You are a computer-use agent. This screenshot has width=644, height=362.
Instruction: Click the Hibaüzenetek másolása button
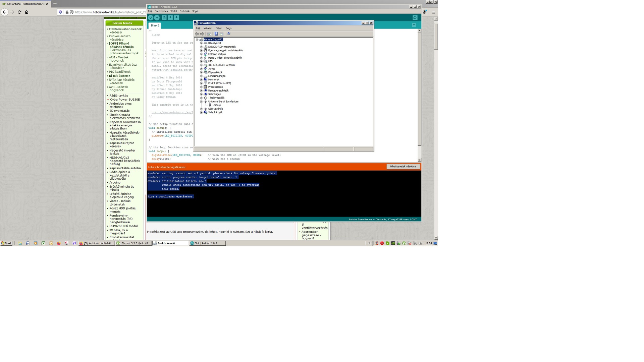click(x=403, y=167)
